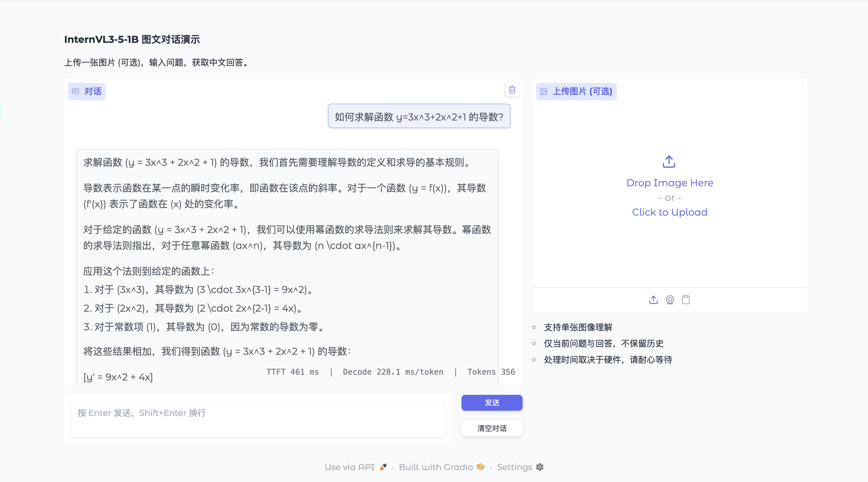Click the large upload arrow icon
Image resolution: width=868 pixels, height=482 pixels.
click(669, 161)
